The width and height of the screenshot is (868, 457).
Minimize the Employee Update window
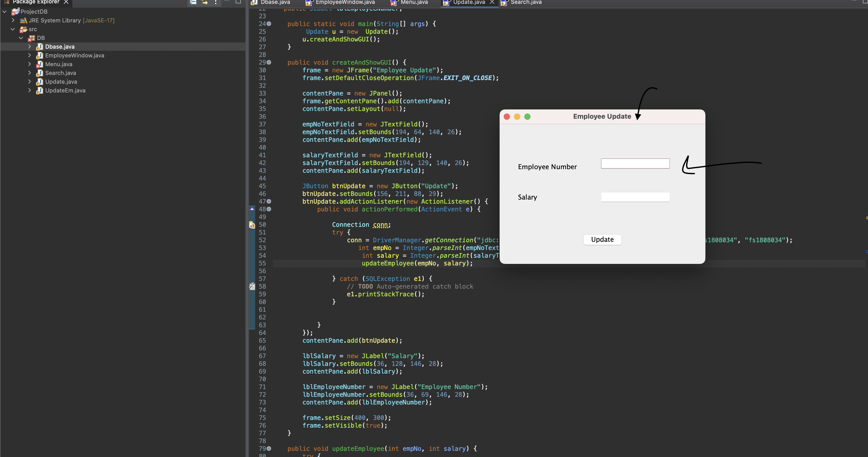(x=517, y=117)
